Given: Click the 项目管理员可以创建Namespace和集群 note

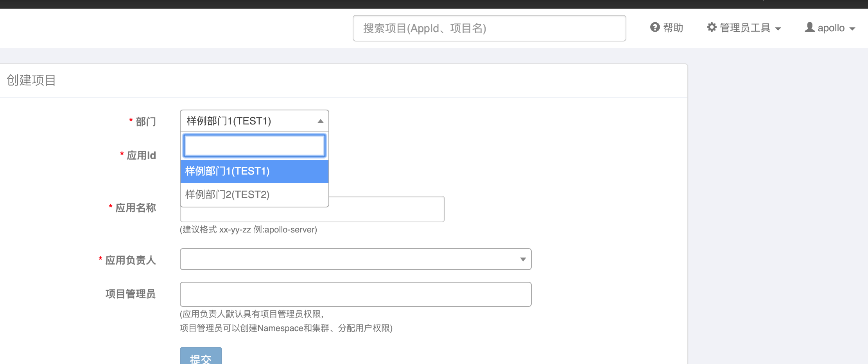Looking at the screenshot, I should [286, 328].
